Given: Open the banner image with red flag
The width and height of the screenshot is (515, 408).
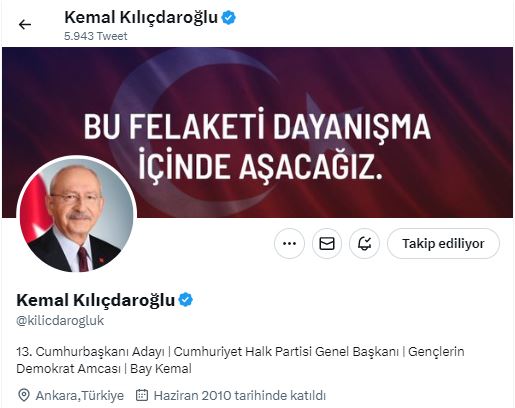Looking at the screenshot, I should tap(257, 132).
